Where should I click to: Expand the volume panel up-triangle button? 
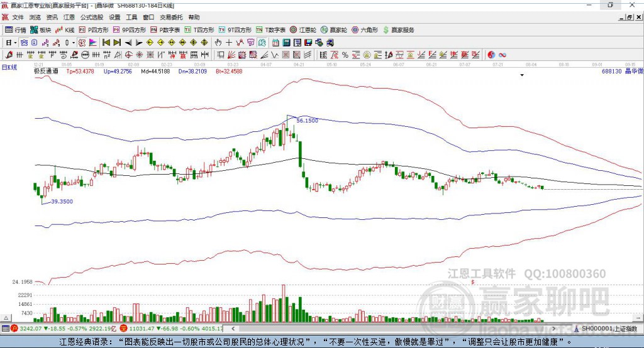(x=6, y=318)
